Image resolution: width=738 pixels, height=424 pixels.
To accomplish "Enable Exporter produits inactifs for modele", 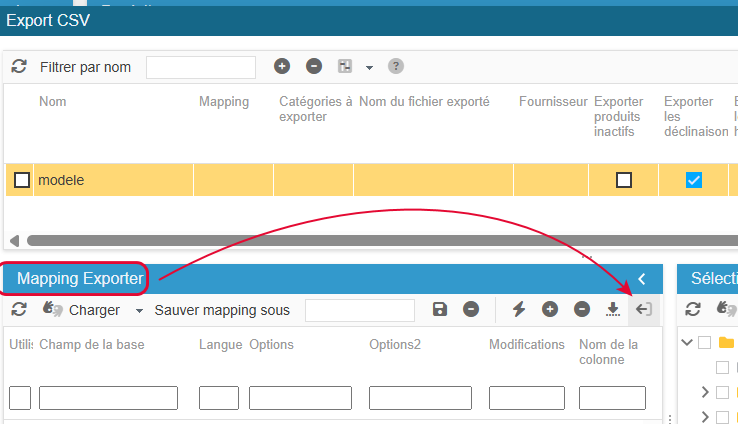I will [624, 180].
